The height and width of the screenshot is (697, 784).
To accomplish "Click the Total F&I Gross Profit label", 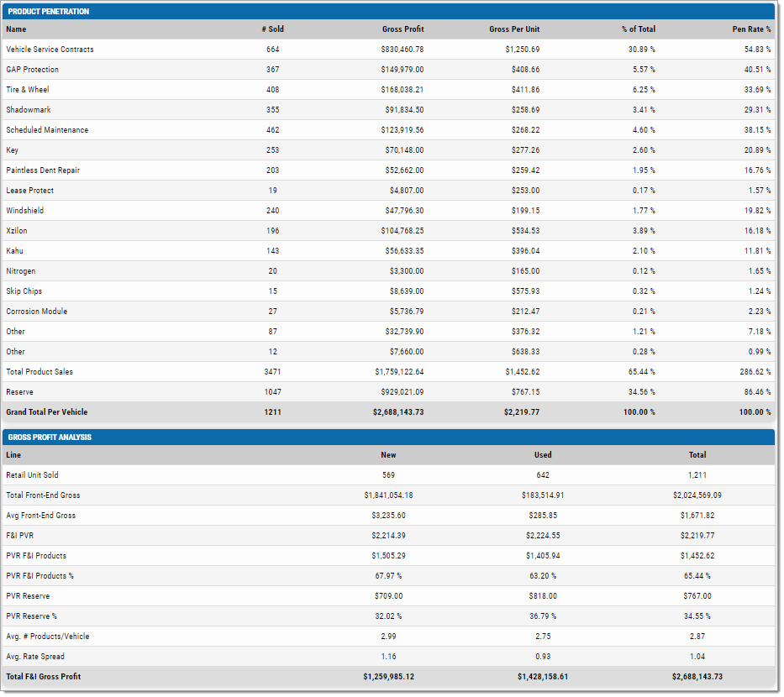I will tap(44, 677).
